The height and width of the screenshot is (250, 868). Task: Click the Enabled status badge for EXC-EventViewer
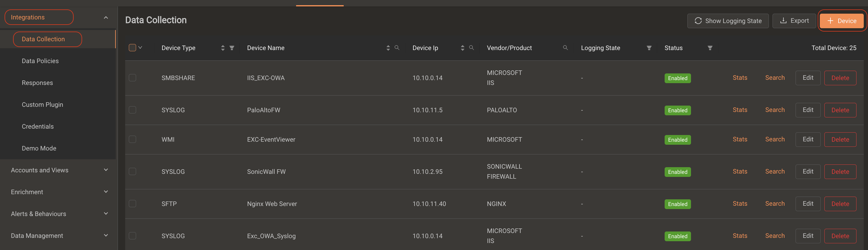pos(677,140)
